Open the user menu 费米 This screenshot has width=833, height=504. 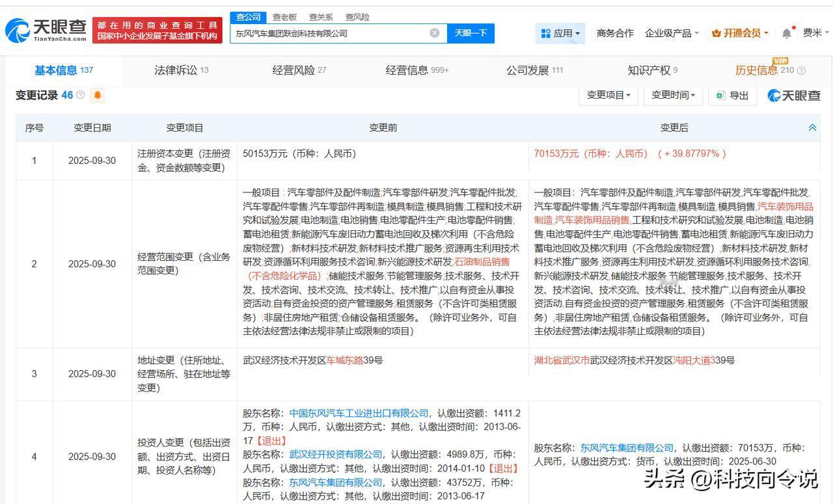coord(816,33)
